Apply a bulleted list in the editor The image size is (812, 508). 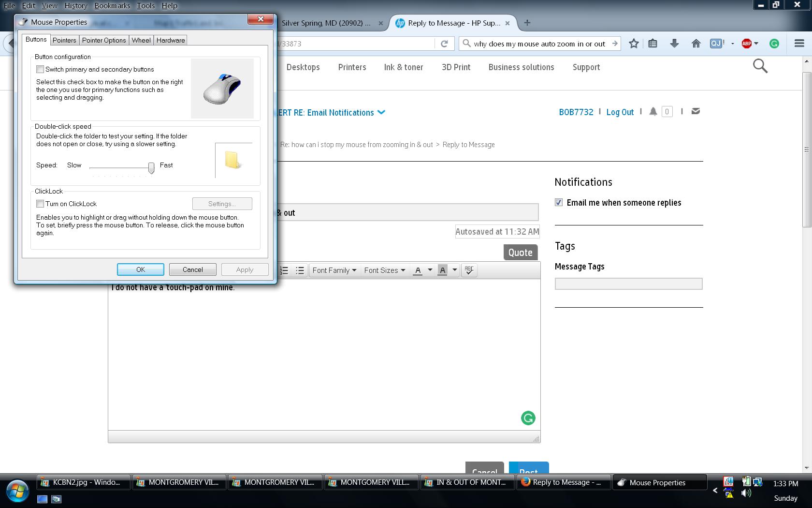[x=300, y=270]
